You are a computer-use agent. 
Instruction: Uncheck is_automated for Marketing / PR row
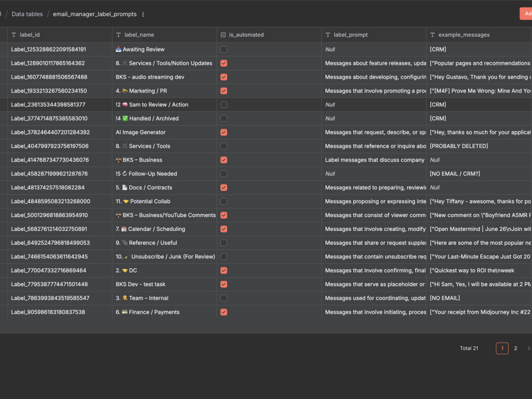pos(223,90)
